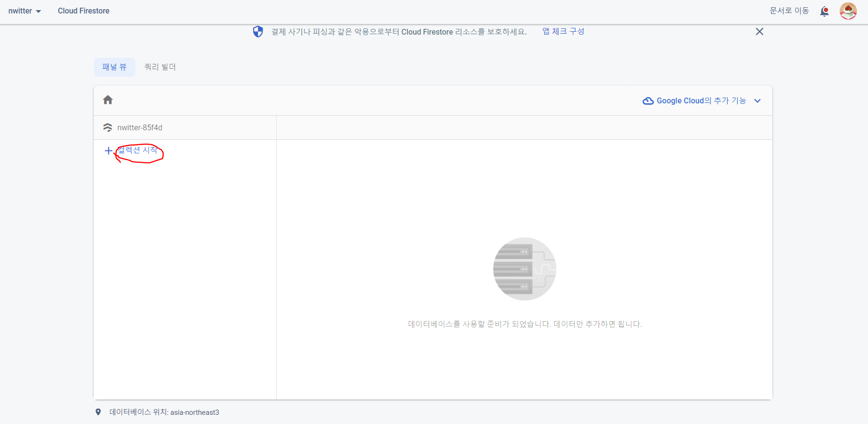Switch to the 쿼리 빌더 tab
The height and width of the screenshot is (424, 868).
(160, 67)
